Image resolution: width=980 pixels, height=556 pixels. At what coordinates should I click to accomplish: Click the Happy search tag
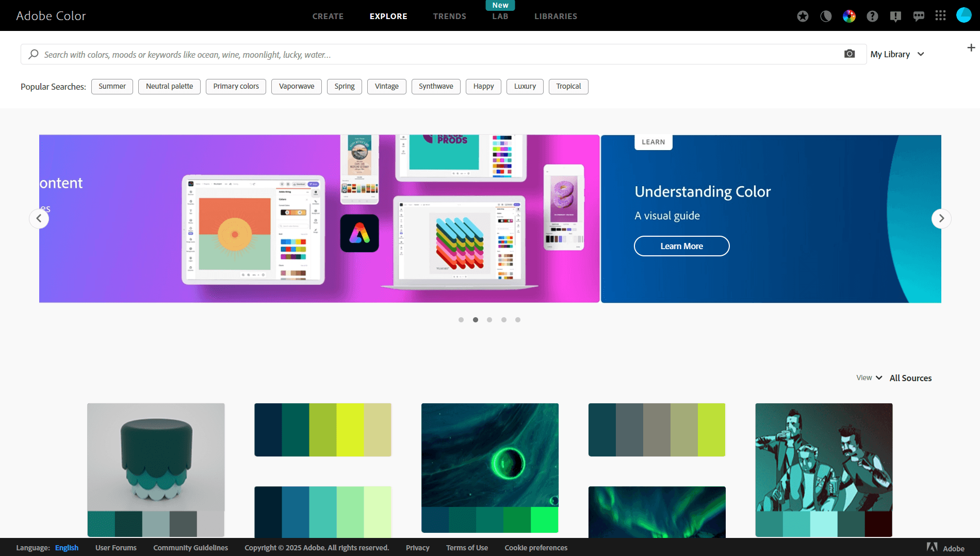pos(483,86)
